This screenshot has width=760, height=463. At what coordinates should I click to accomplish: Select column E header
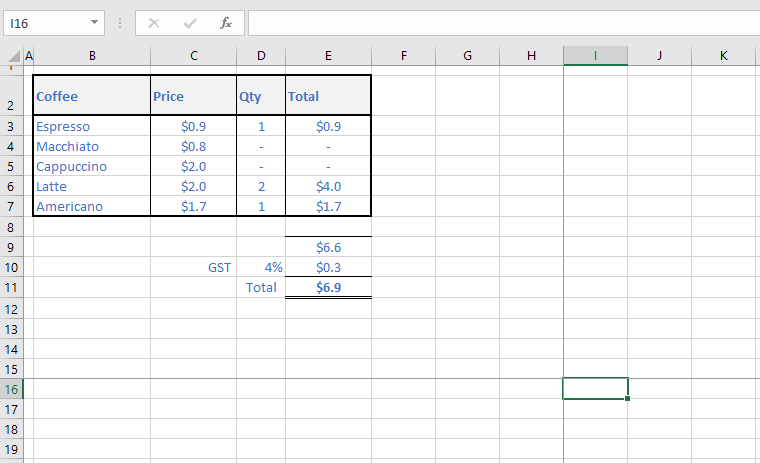328,56
